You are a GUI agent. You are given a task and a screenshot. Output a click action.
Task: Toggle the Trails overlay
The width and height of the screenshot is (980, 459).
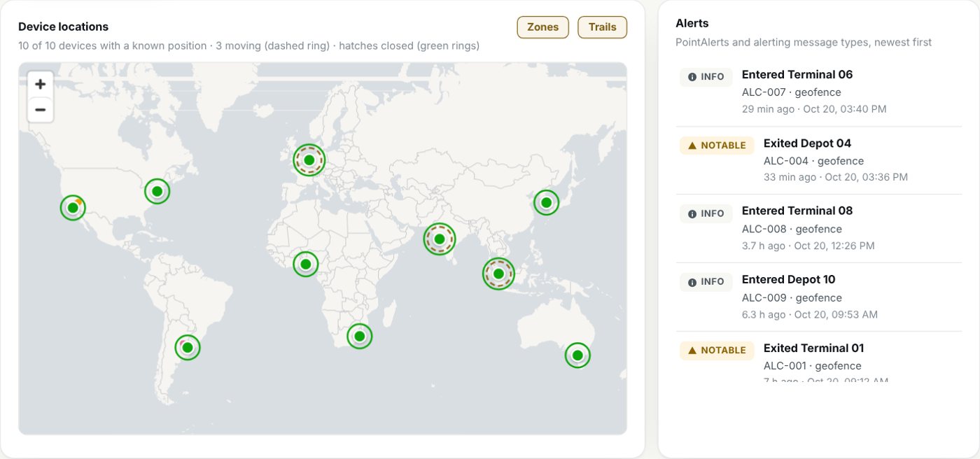[x=603, y=27]
